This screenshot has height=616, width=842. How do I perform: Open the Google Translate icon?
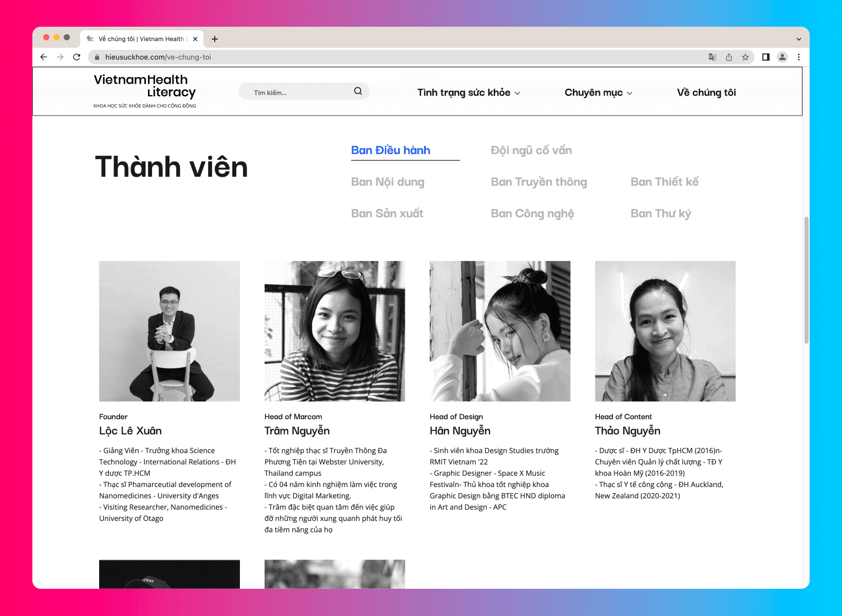pyautogui.click(x=713, y=57)
